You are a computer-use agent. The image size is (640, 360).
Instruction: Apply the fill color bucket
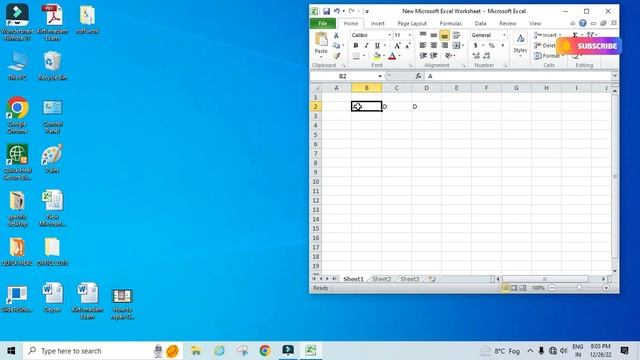click(377, 56)
